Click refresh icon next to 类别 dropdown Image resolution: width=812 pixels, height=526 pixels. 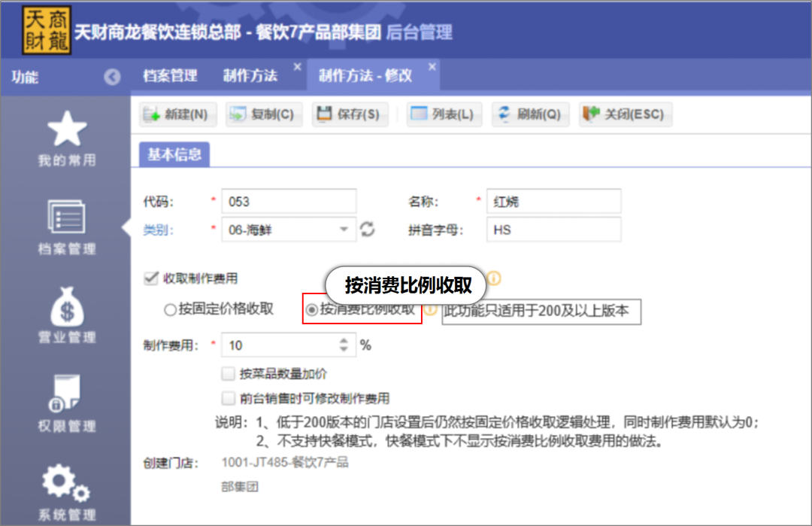367,229
